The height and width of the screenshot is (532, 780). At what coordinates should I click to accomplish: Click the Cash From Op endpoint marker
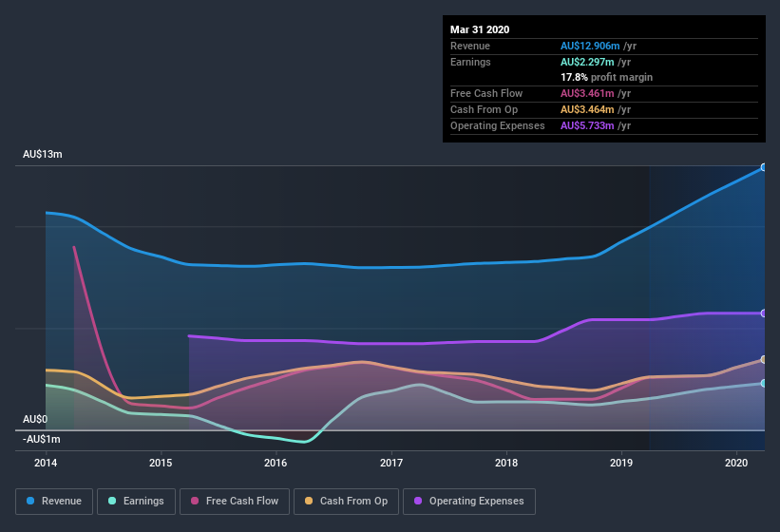[x=764, y=360]
